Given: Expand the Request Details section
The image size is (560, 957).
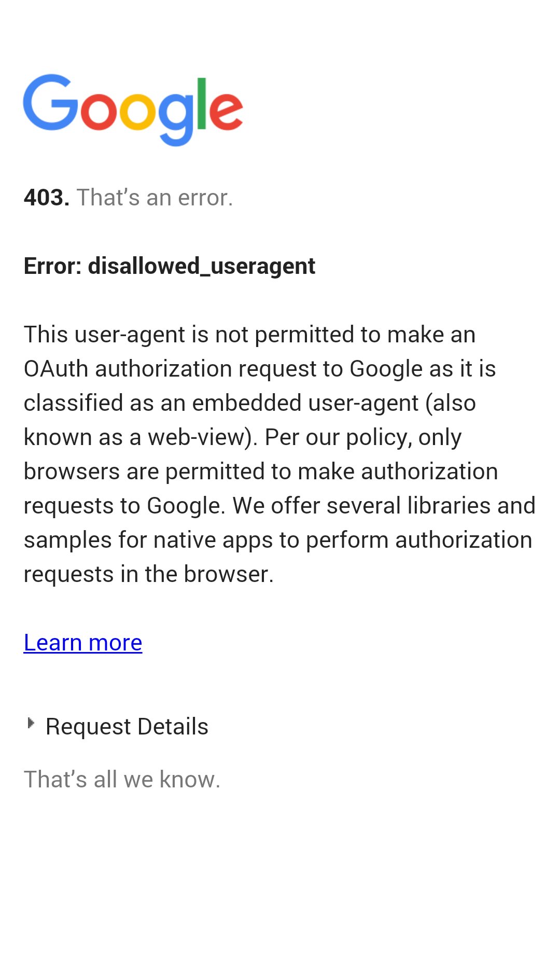Looking at the screenshot, I should tap(117, 726).
